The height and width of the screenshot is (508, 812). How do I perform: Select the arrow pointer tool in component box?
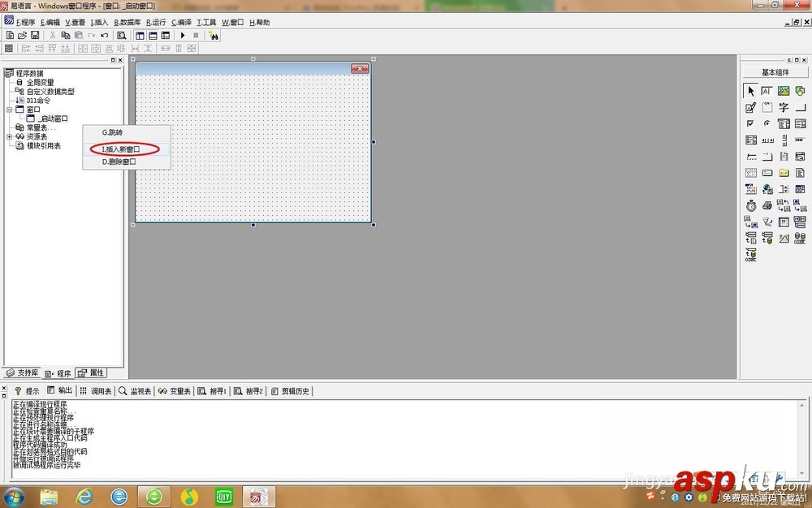[751, 91]
